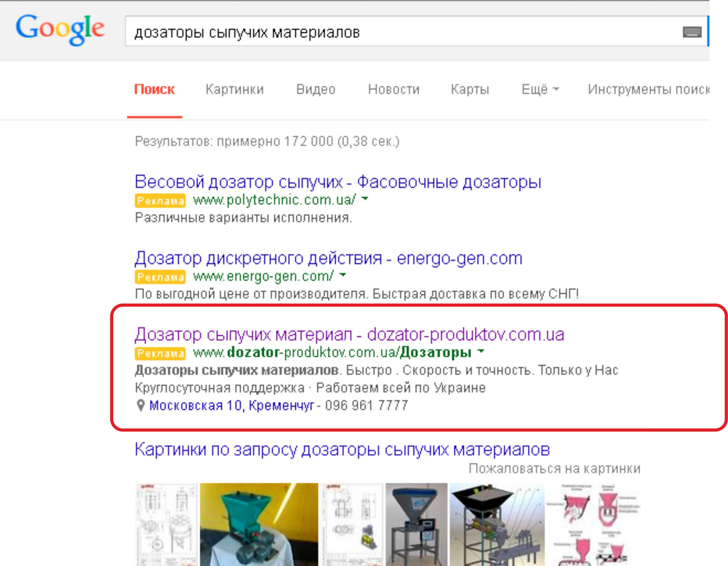Screen dimensions: 728x566
Task: Expand the Ещё dropdown menu
Action: pos(540,89)
